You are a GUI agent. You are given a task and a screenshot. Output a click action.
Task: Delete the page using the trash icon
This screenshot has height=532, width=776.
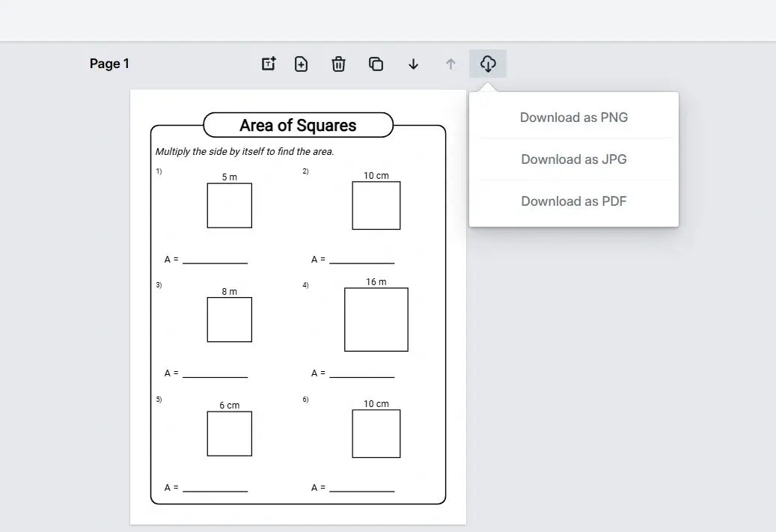click(x=338, y=64)
